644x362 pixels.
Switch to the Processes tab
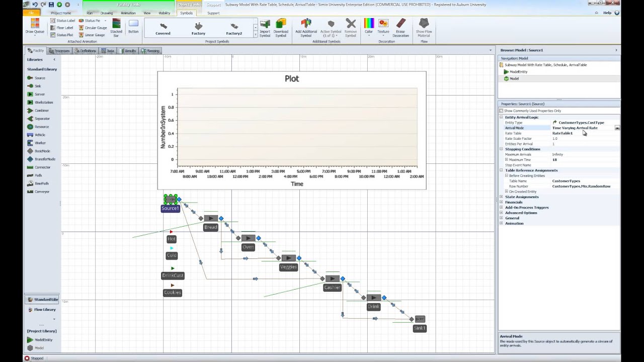click(59, 51)
